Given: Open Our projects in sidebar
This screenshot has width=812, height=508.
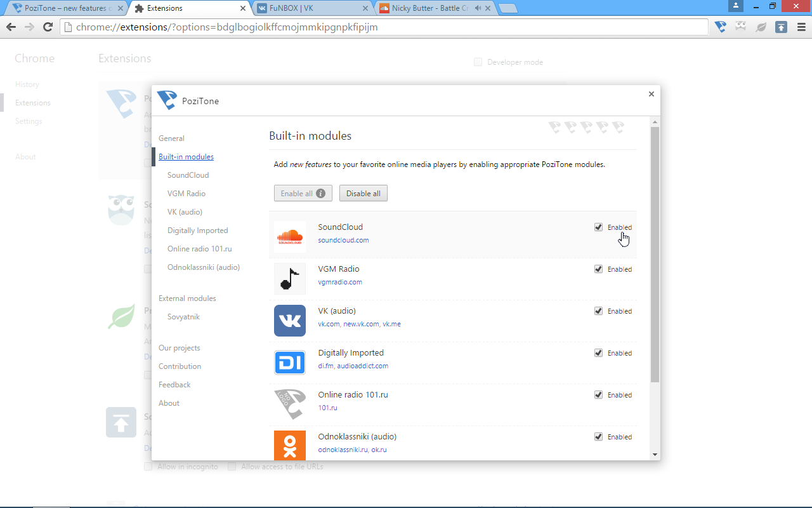Looking at the screenshot, I should 179,348.
